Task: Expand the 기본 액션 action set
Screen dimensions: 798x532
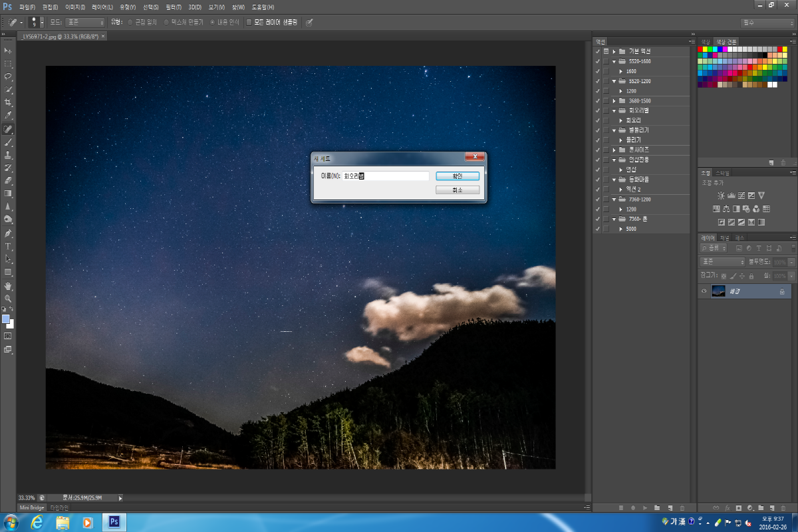Action: tap(614, 51)
